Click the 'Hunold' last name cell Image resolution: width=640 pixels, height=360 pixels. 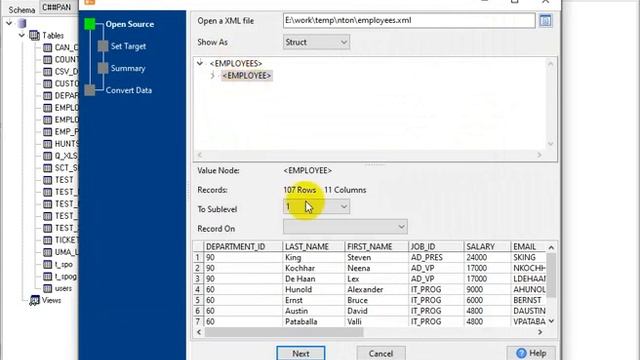tap(313, 289)
